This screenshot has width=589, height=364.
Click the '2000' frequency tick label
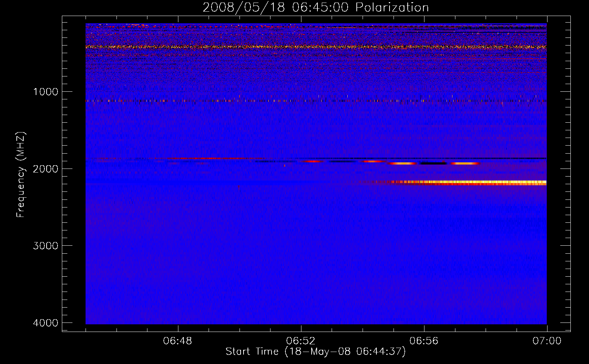pos(46,169)
